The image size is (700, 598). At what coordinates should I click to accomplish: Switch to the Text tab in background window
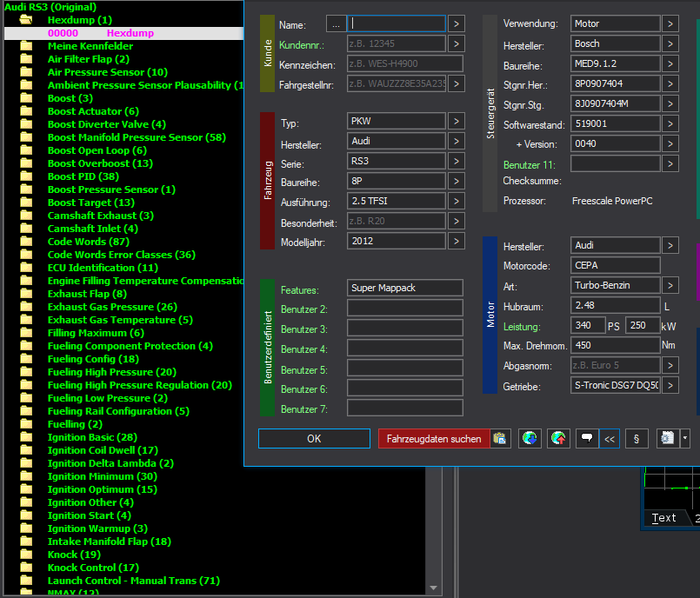point(663,518)
